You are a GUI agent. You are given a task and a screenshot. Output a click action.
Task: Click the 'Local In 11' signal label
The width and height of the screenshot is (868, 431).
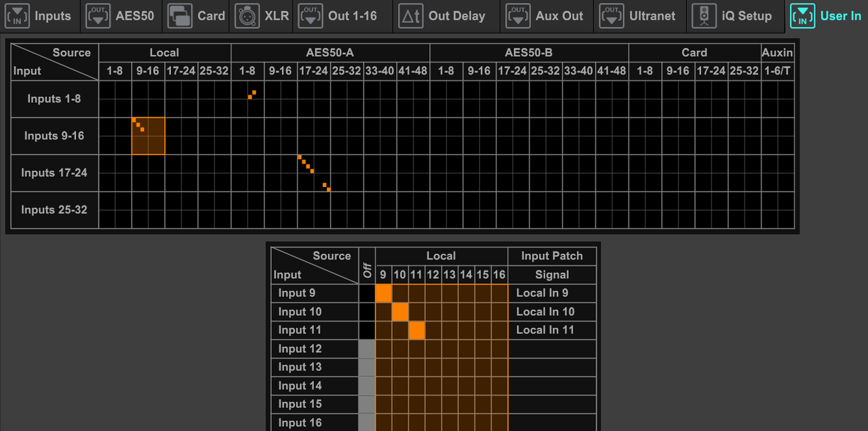[545, 330]
